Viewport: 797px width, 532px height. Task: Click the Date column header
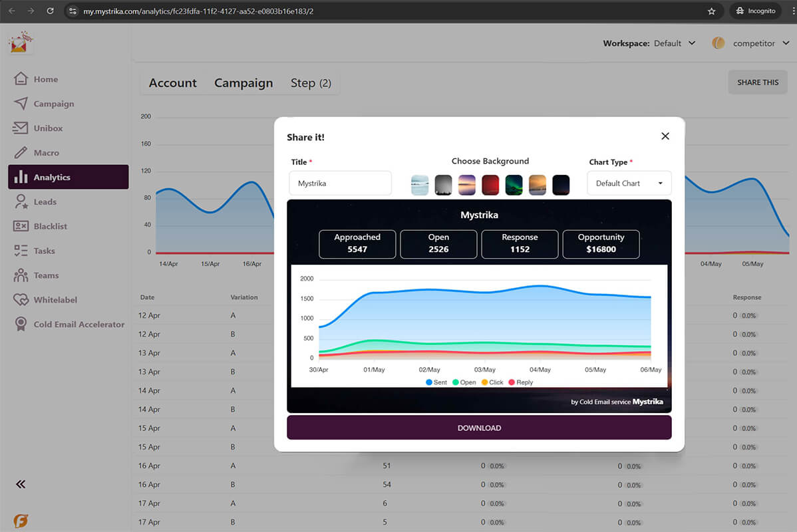click(148, 297)
